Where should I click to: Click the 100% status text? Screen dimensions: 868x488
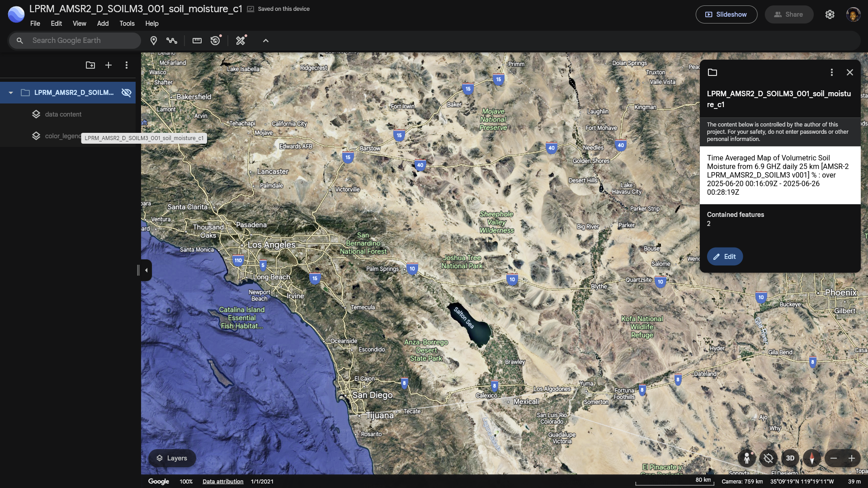(x=186, y=482)
